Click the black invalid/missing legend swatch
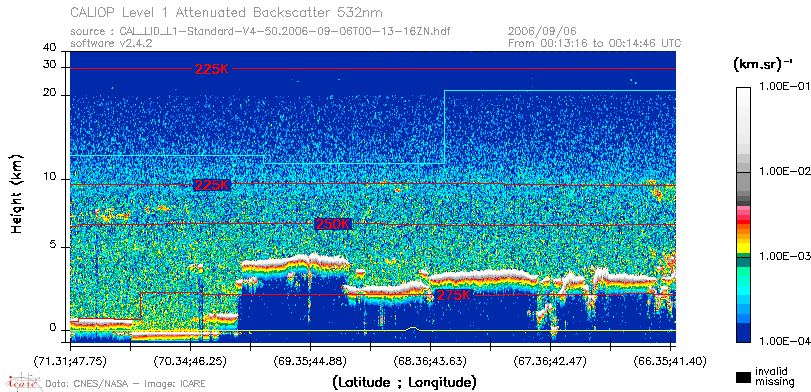 click(x=744, y=377)
